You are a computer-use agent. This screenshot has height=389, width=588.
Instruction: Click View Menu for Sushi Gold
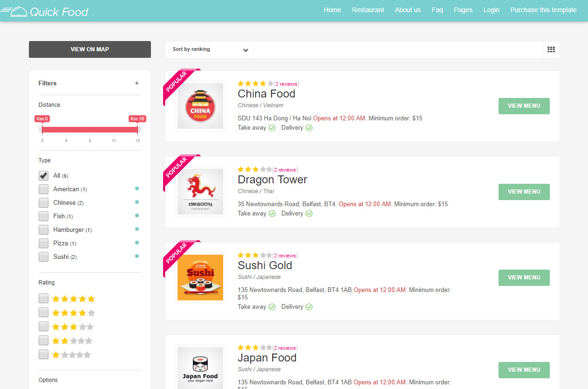(x=524, y=278)
